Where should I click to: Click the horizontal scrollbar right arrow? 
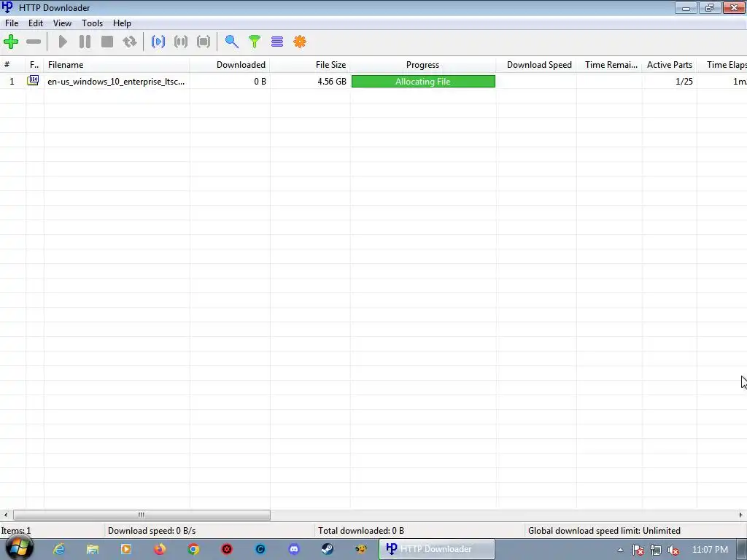pyautogui.click(x=741, y=515)
